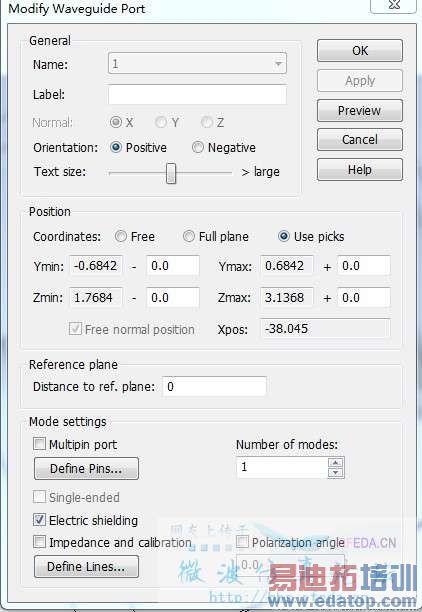Decrease the number of modes with down arrow
The image size is (422, 612).
336,473
